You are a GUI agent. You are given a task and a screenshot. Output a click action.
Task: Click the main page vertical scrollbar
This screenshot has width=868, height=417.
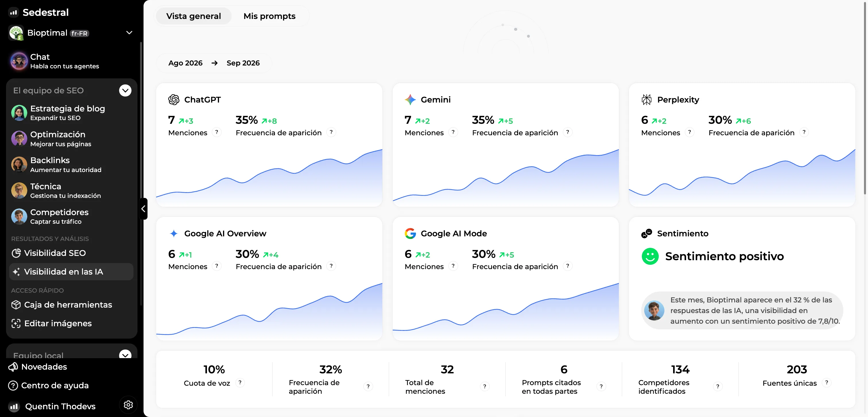point(865,98)
